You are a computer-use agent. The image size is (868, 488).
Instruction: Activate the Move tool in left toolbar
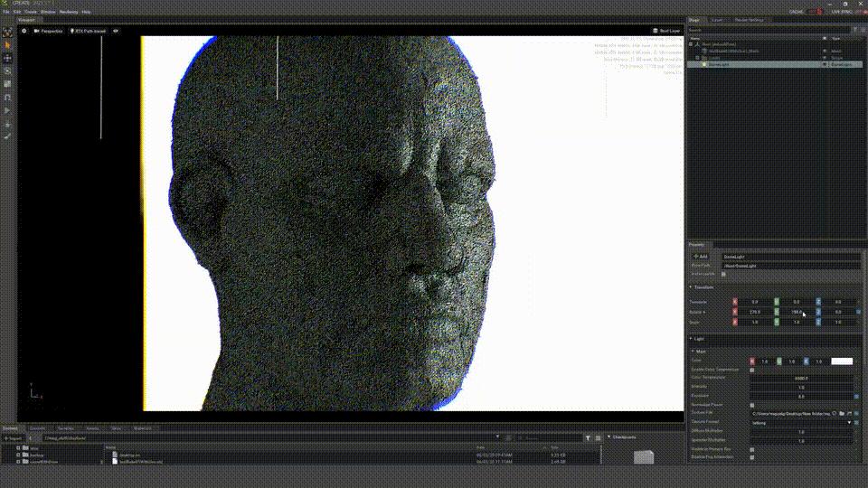pos(7,58)
